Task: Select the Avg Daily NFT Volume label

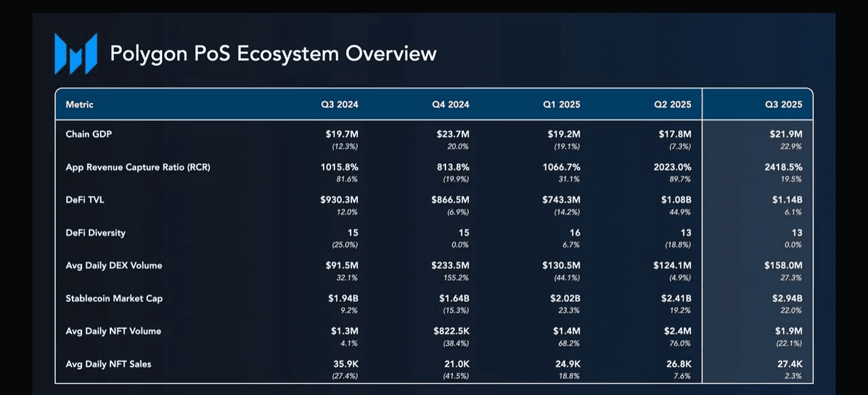Action: 113,331
